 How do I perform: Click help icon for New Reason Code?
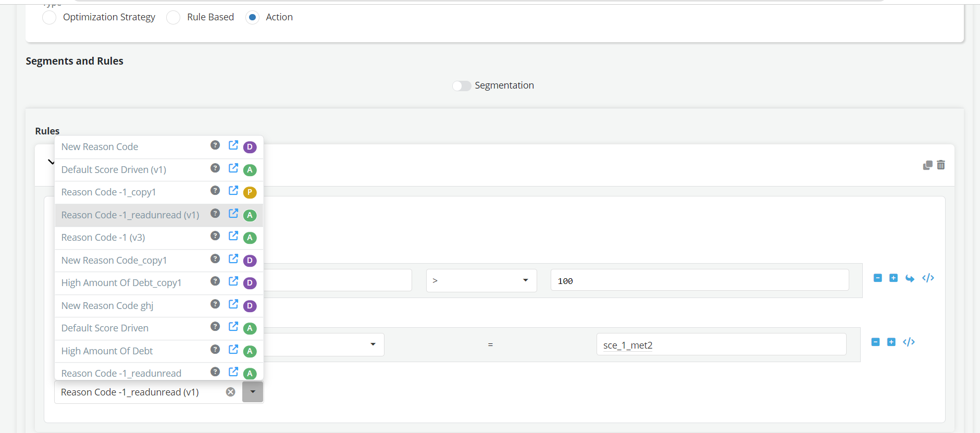click(215, 145)
